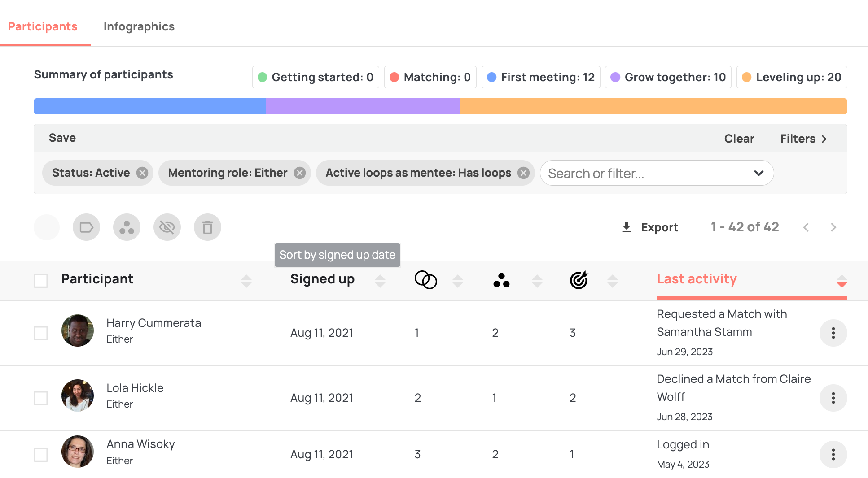Image resolution: width=868 pixels, height=478 pixels.
Task: Toggle the select-all participants checkbox
Action: [x=41, y=281]
